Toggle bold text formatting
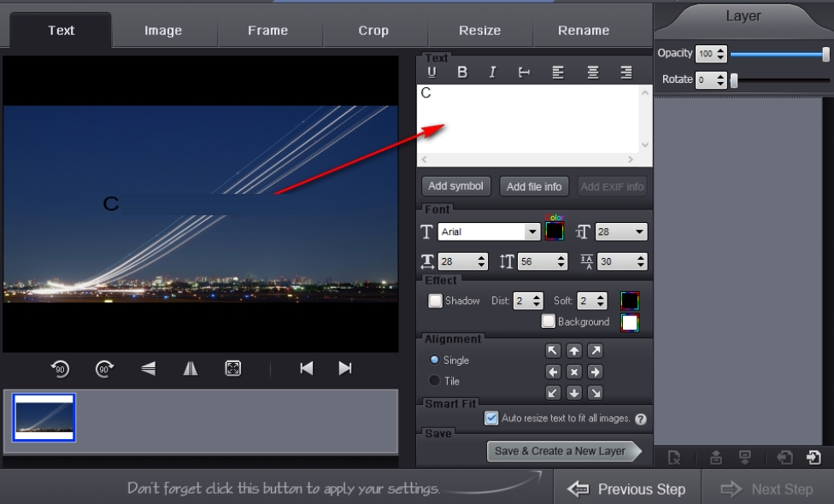The image size is (834, 504). tap(462, 73)
